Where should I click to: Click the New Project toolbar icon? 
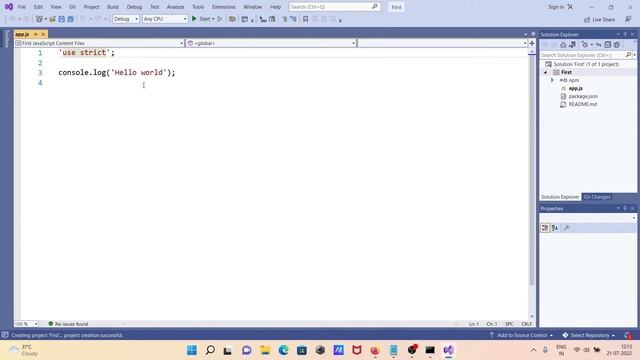click(39, 19)
